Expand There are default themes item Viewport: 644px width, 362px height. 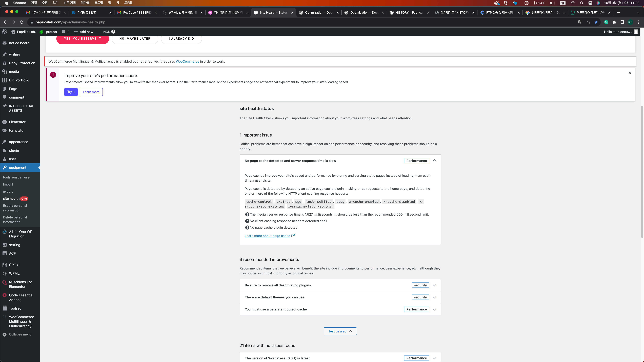(434, 297)
